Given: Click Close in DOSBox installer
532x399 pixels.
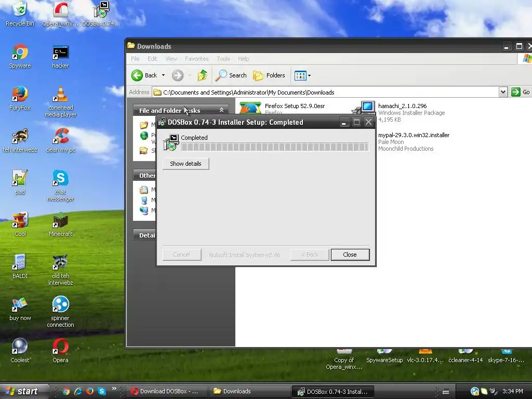Looking at the screenshot, I should [x=350, y=255].
